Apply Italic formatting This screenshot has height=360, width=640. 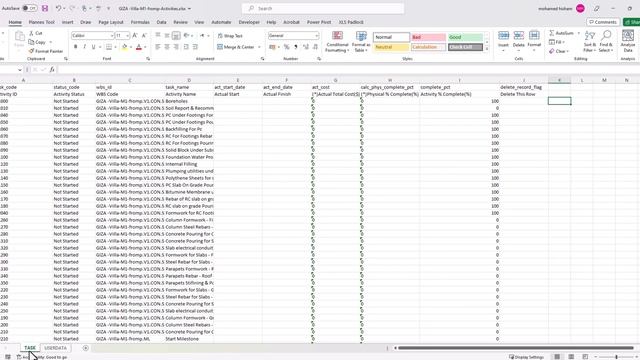click(x=84, y=47)
